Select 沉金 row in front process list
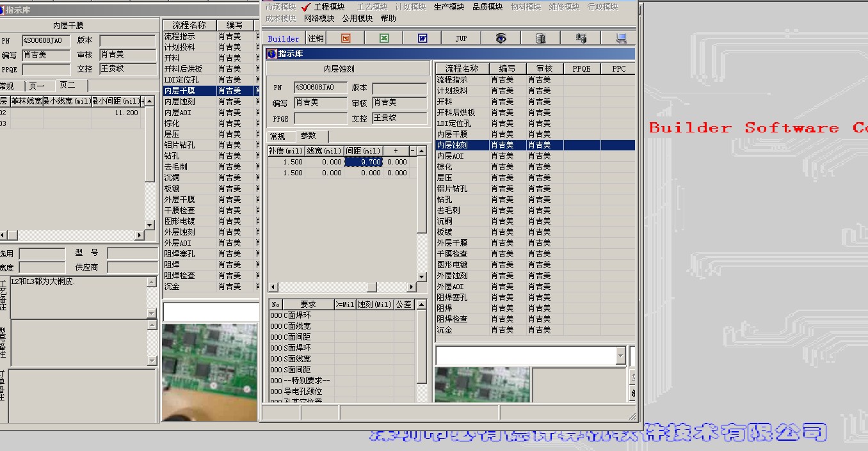This screenshot has height=451, width=868. (534, 330)
